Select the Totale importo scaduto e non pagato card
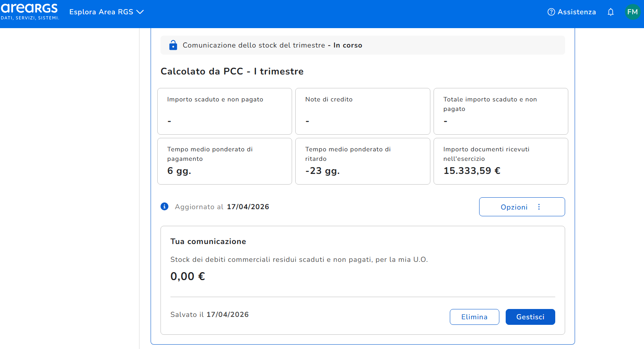 (501, 111)
